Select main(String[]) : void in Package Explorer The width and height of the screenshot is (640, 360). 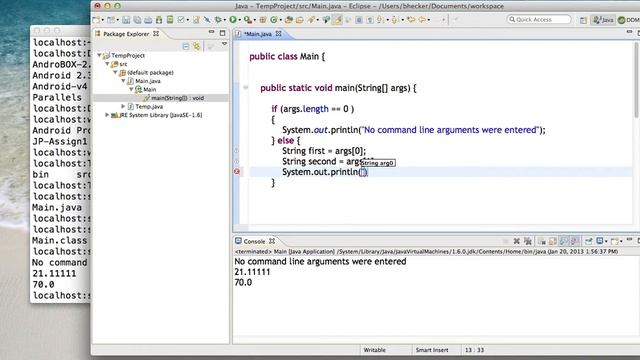click(178, 98)
